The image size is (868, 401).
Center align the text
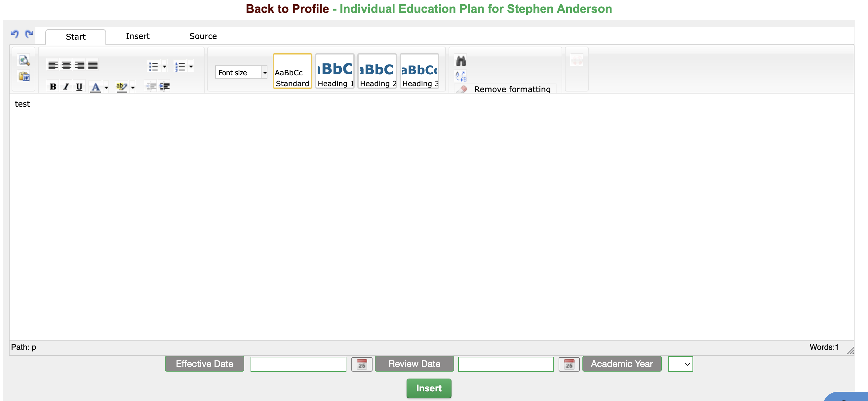point(66,65)
